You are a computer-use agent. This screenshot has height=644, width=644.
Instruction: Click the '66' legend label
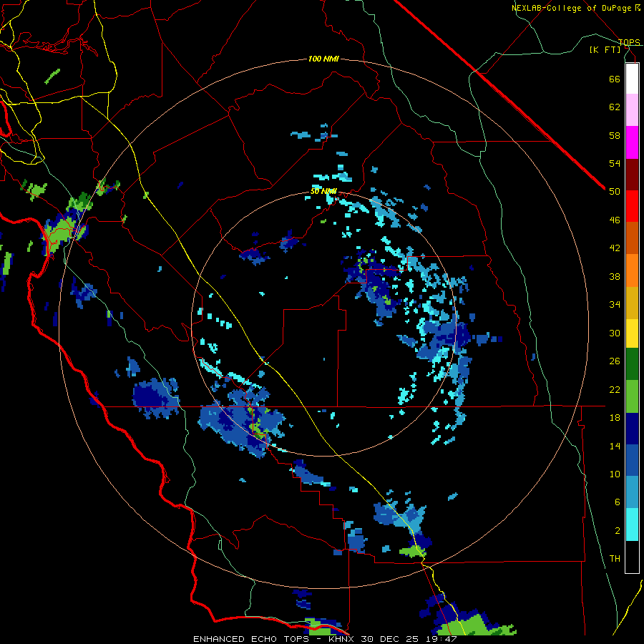tap(615, 79)
